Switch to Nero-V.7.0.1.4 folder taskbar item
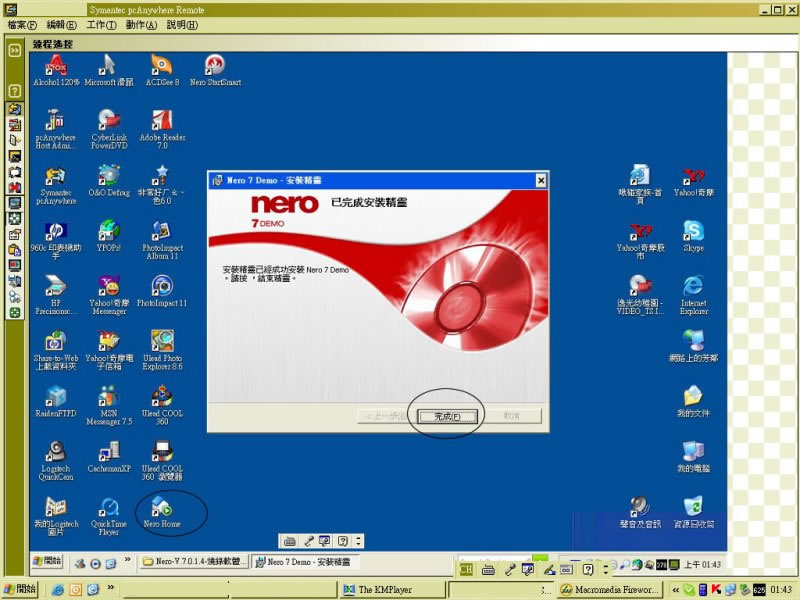 point(195,562)
